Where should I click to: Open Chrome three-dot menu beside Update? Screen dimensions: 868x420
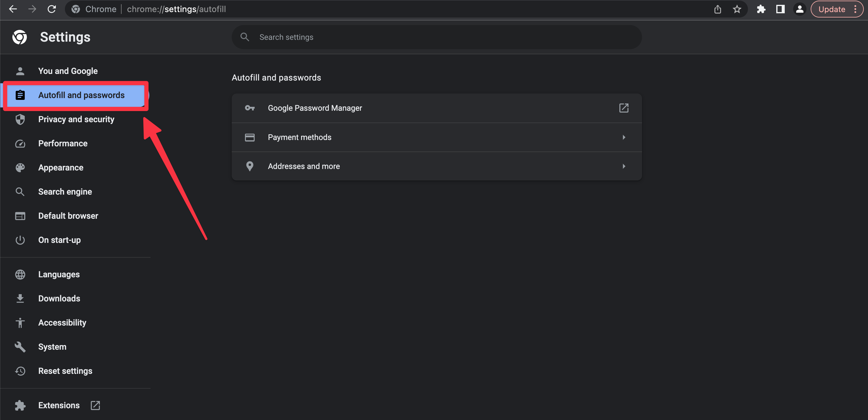pyautogui.click(x=856, y=9)
